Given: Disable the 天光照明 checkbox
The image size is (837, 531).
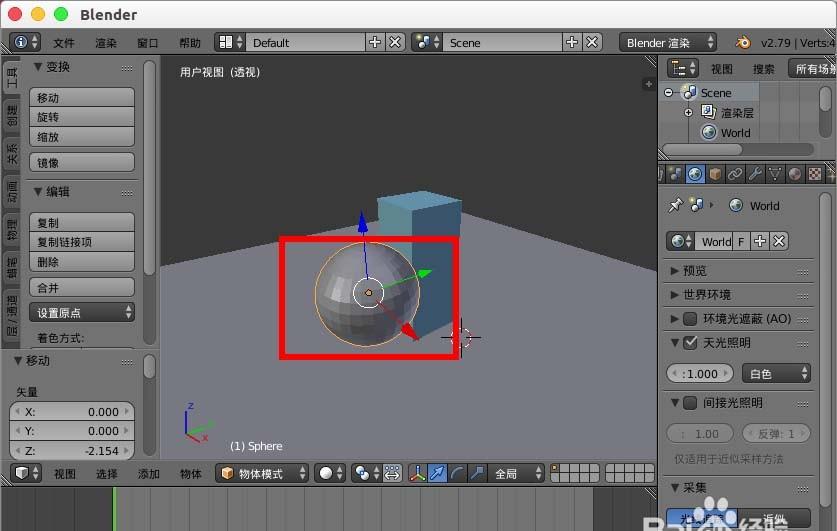Looking at the screenshot, I should coord(690,343).
